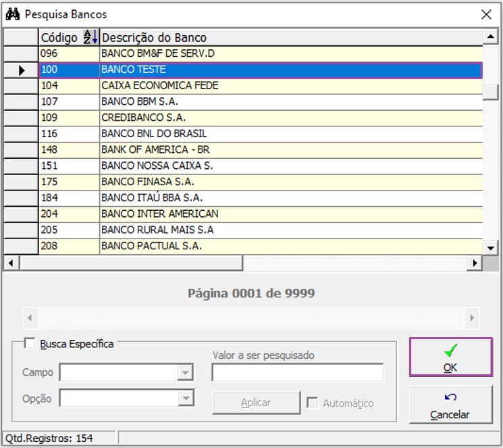Click the horizontal scrollbar thumb of grid
Screen dimensions: 503x448
131,263
